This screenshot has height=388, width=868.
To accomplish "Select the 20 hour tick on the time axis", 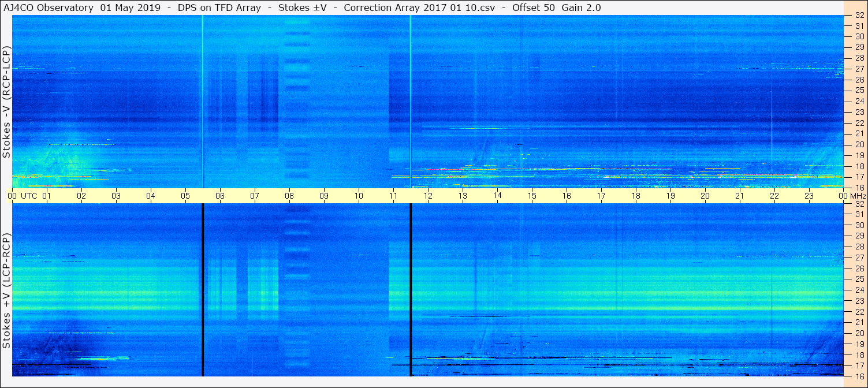I will (x=705, y=196).
